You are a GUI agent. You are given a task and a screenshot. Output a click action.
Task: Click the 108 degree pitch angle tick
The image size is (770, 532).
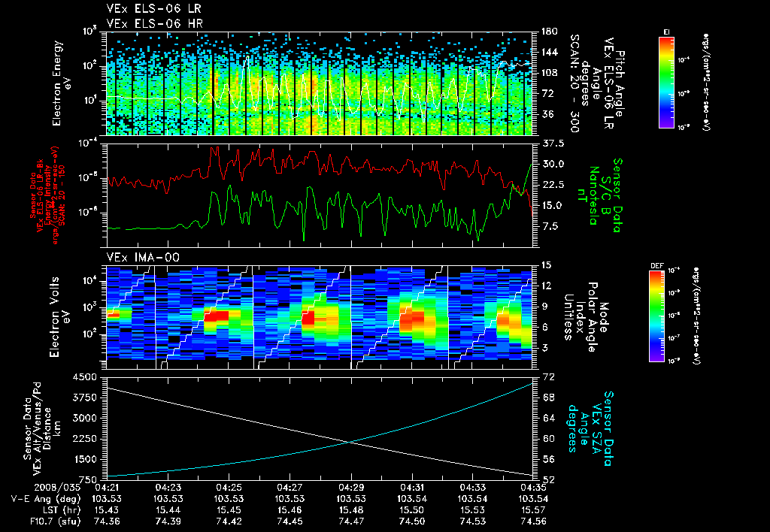(x=550, y=73)
